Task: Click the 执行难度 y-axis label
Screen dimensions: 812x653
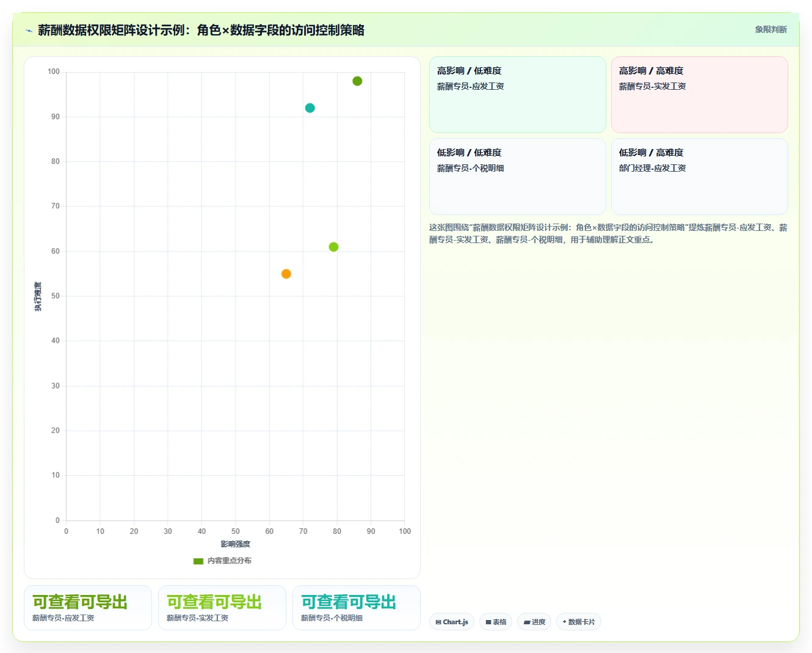Action: coord(38,296)
